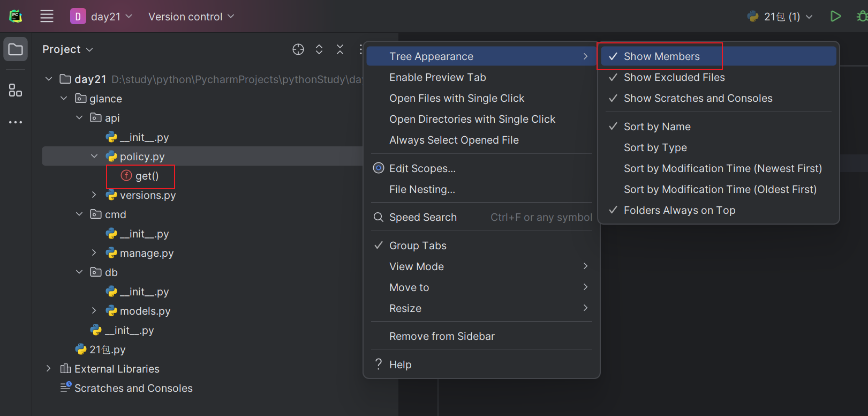Open the Structure tool window icon
The width and height of the screenshot is (868, 416).
(x=16, y=90)
